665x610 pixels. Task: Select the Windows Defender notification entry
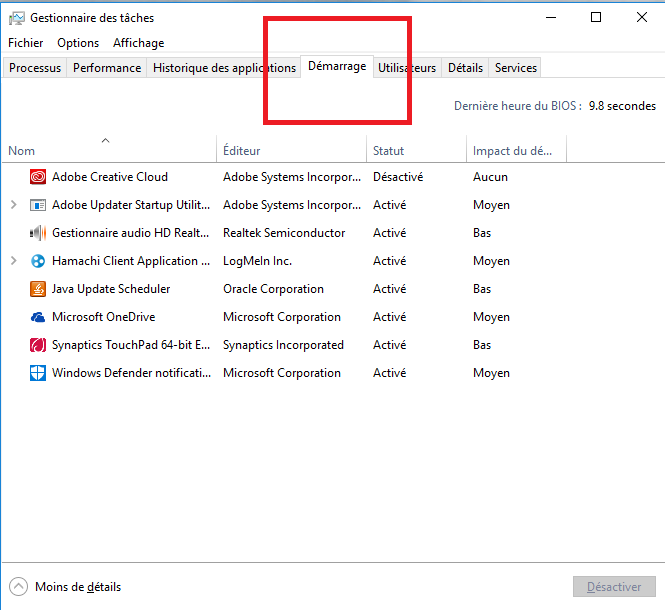click(131, 373)
